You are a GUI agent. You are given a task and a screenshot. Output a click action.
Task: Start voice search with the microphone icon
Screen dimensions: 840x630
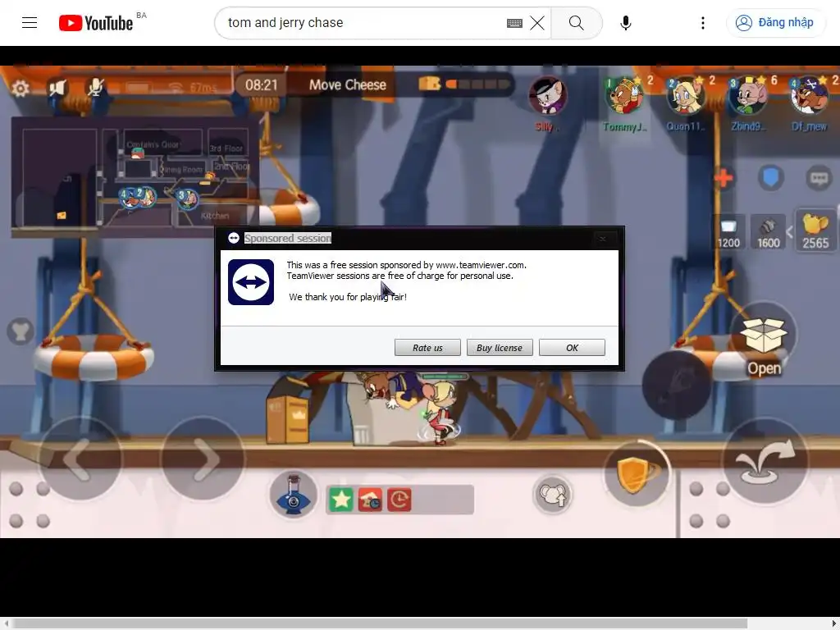[x=625, y=22]
